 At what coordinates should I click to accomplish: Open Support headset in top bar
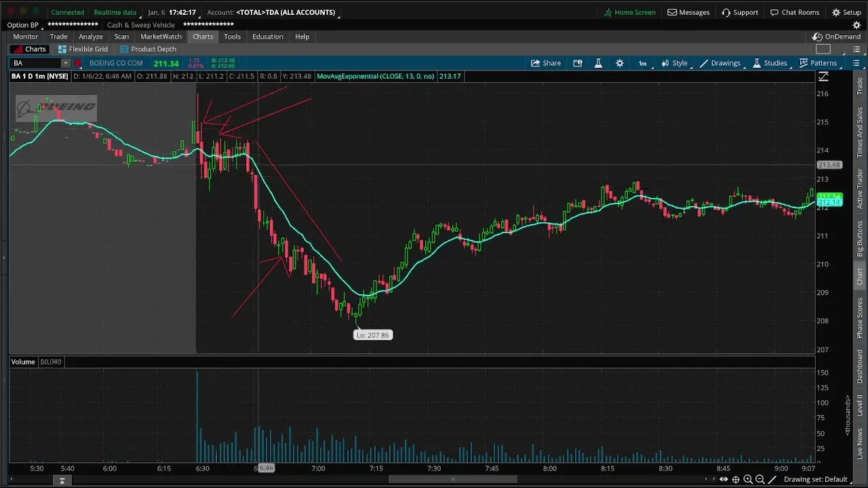(x=740, y=12)
